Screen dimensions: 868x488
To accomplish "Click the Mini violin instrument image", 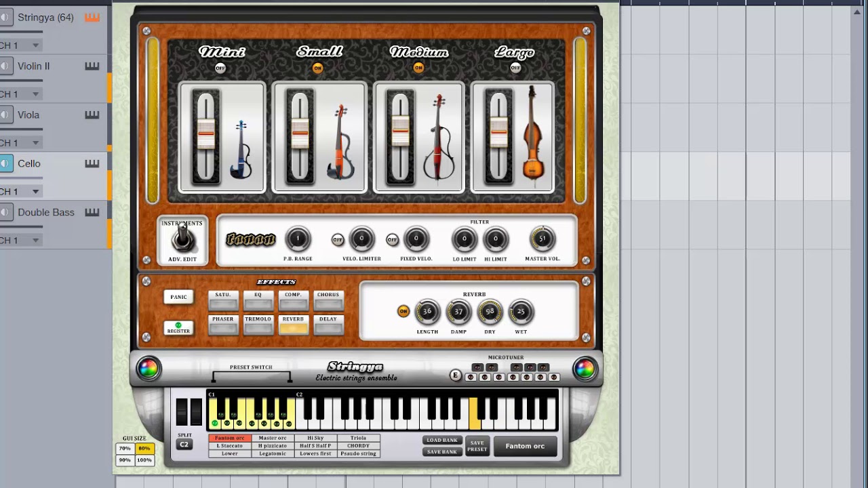I will 241,149.
